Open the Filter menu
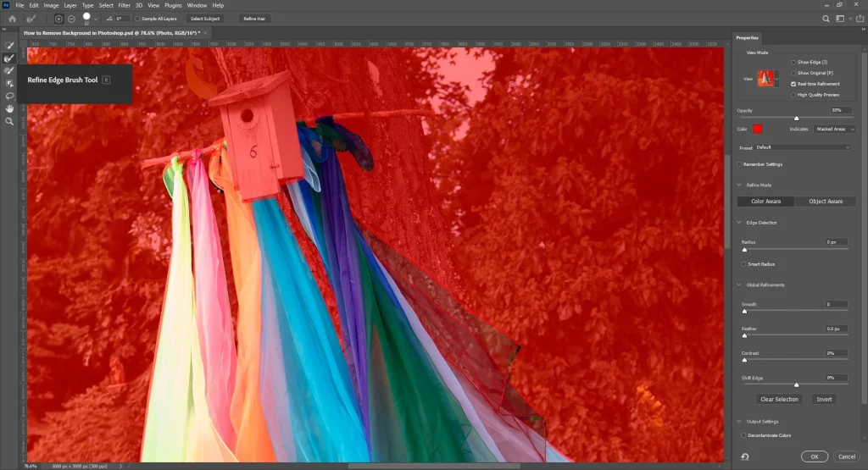 (124, 6)
